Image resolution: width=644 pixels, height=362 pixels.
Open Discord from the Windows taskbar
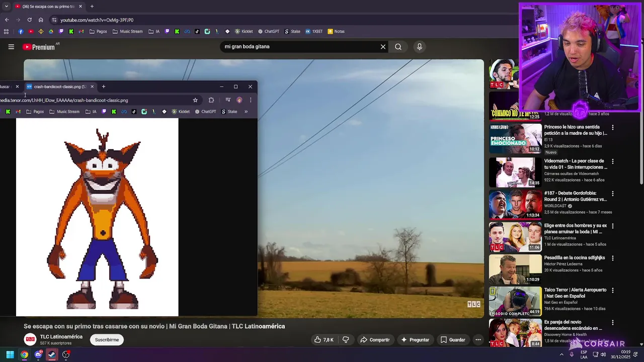38,354
